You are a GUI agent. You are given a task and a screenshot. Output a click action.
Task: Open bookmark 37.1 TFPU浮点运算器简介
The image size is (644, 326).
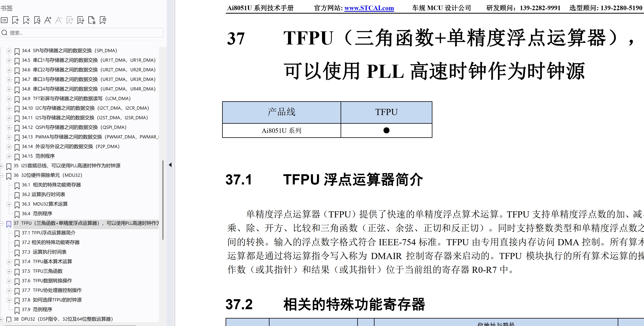[x=48, y=233]
